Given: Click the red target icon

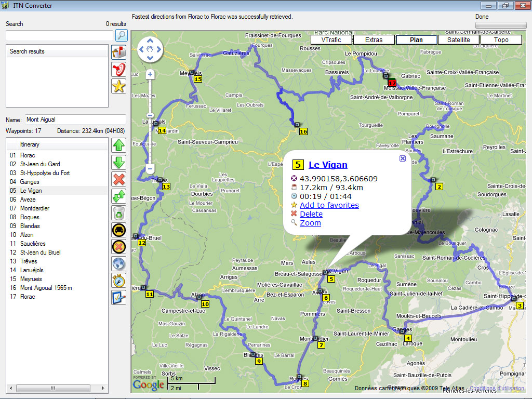Looking at the screenshot, I should (x=119, y=69).
